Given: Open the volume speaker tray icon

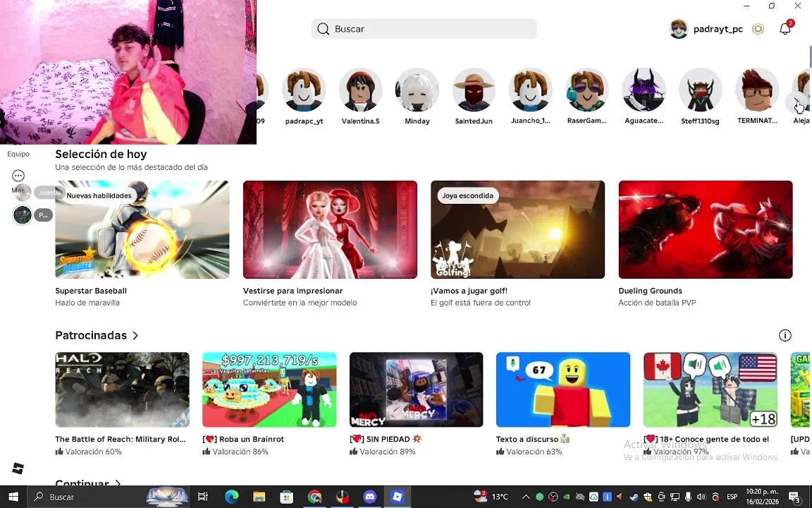Looking at the screenshot, I should pyautogui.click(x=701, y=497).
